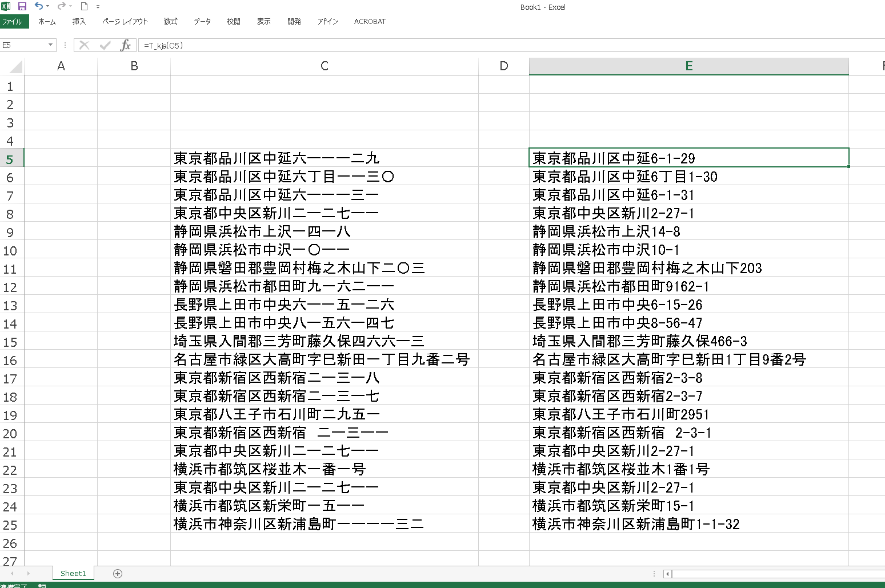
Task: Click the formula bar showing =T_kja(C5)
Action: pyautogui.click(x=511, y=45)
